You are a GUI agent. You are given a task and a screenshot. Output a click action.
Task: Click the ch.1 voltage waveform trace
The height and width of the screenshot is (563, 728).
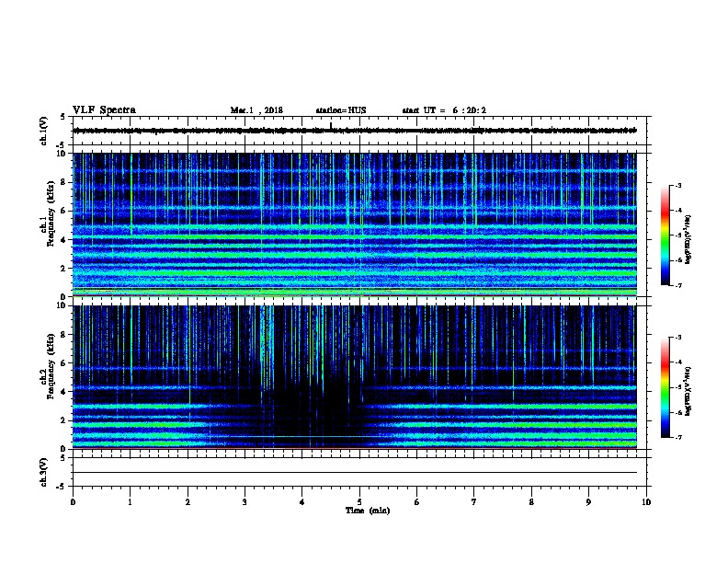(355, 131)
